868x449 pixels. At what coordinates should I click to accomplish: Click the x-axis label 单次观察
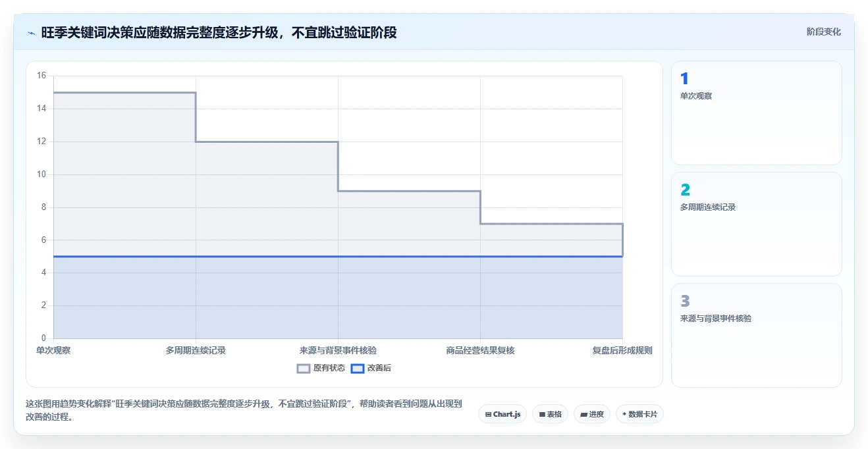pos(53,350)
